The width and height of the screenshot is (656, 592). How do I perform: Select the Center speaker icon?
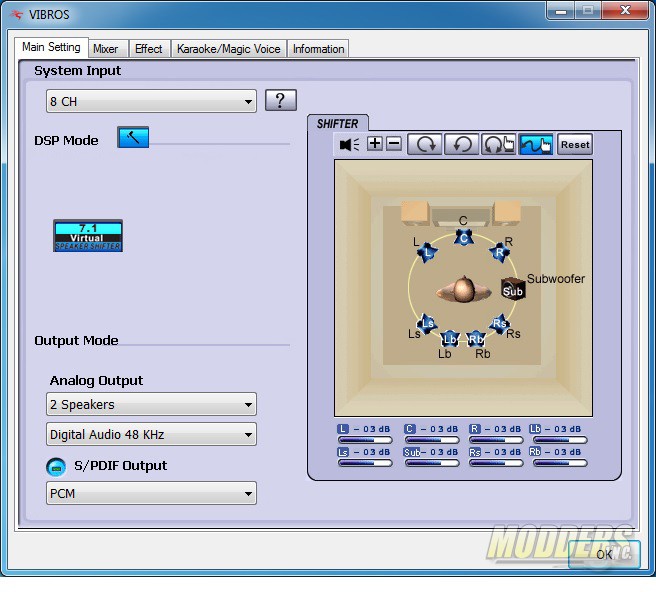(x=464, y=238)
